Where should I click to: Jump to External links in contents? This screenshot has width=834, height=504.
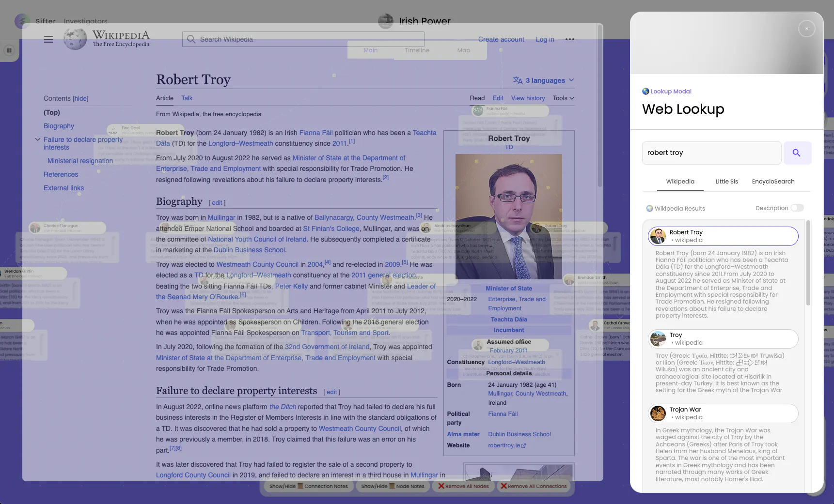click(63, 188)
